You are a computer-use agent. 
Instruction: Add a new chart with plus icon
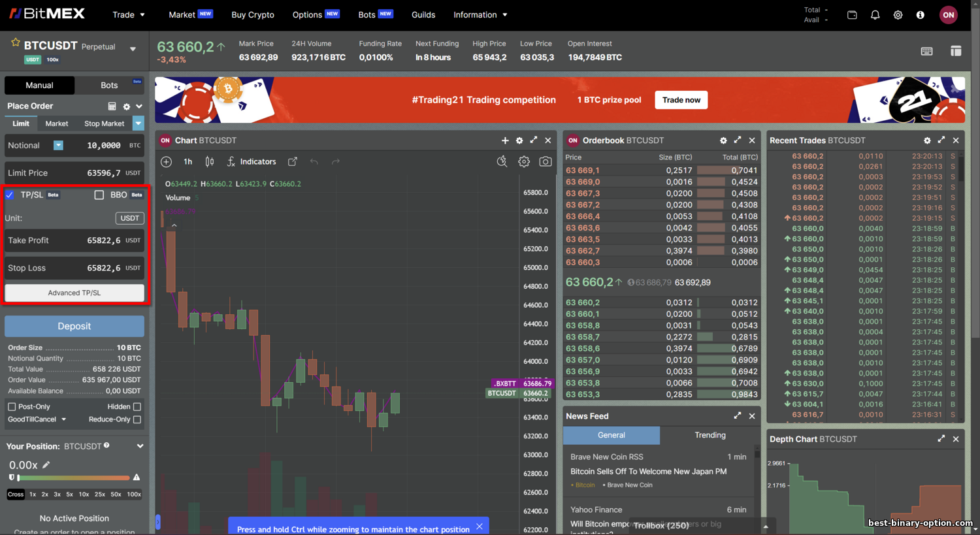[x=505, y=140]
